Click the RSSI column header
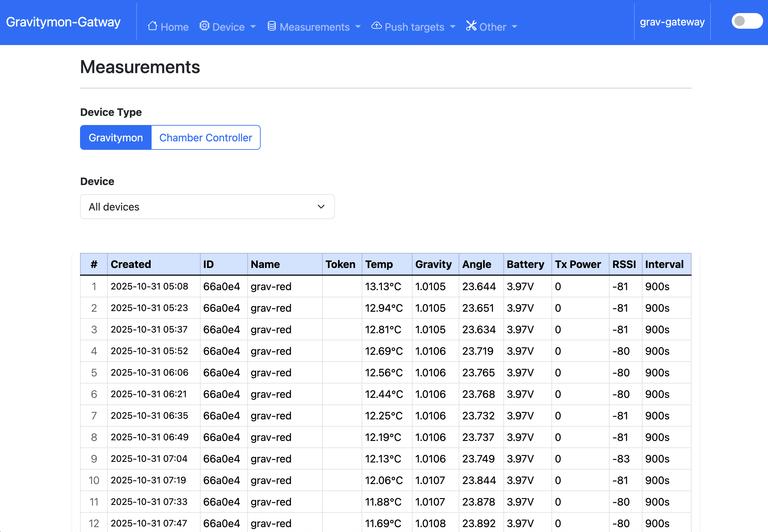Viewport: 768px width, 532px height. coord(624,264)
